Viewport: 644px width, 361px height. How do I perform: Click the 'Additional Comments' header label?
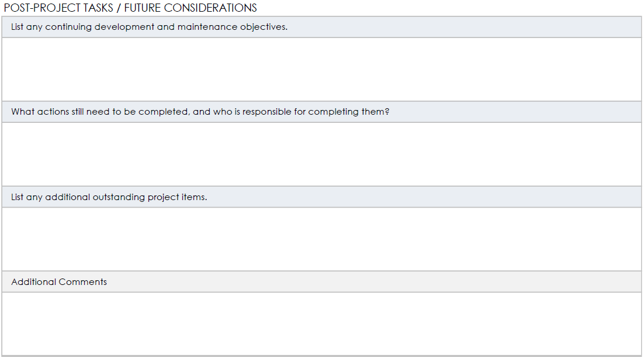[59, 282]
